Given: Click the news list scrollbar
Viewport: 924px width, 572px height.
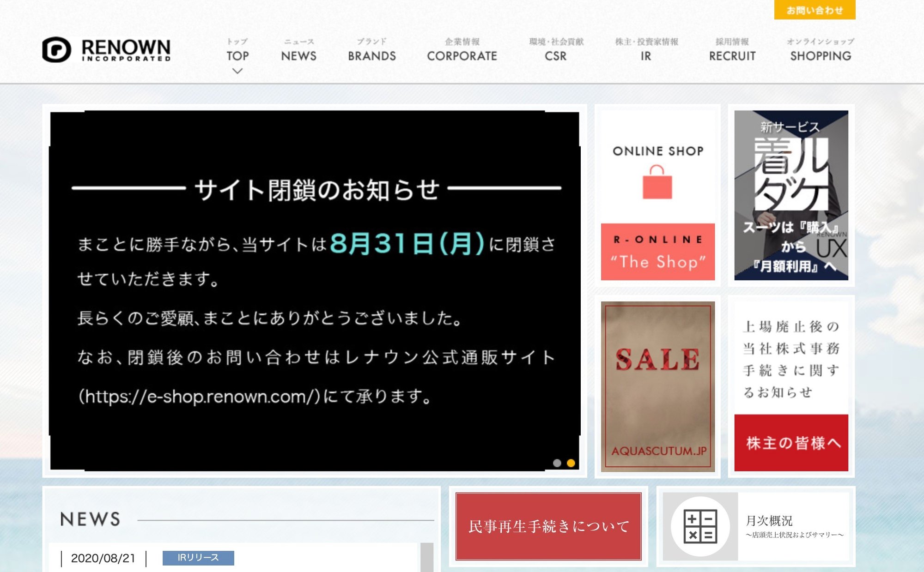Looking at the screenshot, I should 427,557.
